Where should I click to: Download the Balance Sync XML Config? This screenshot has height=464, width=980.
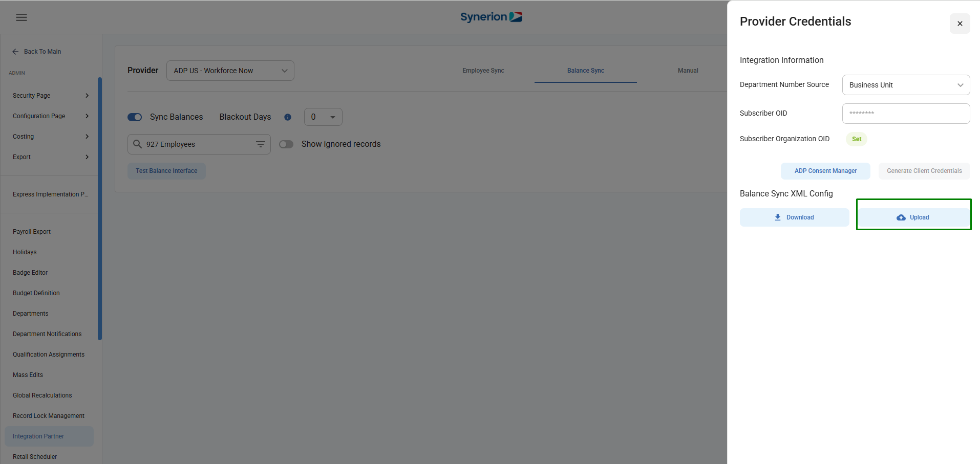point(794,217)
